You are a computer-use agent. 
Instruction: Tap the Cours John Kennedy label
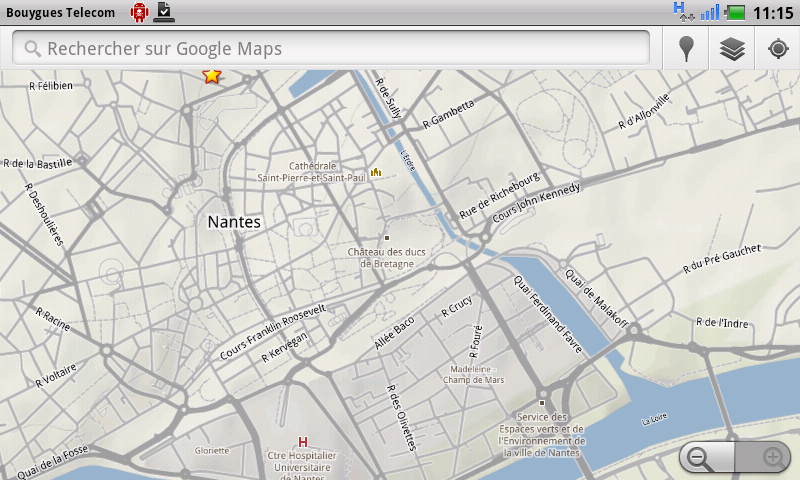point(536,202)
